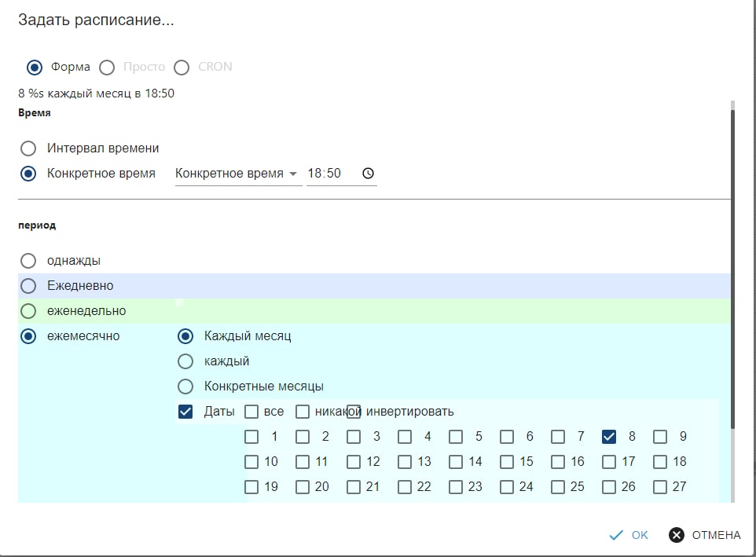Check date 15 checkbox
Viewport: 756px width, 557px height.
click(x=507, y=462)
